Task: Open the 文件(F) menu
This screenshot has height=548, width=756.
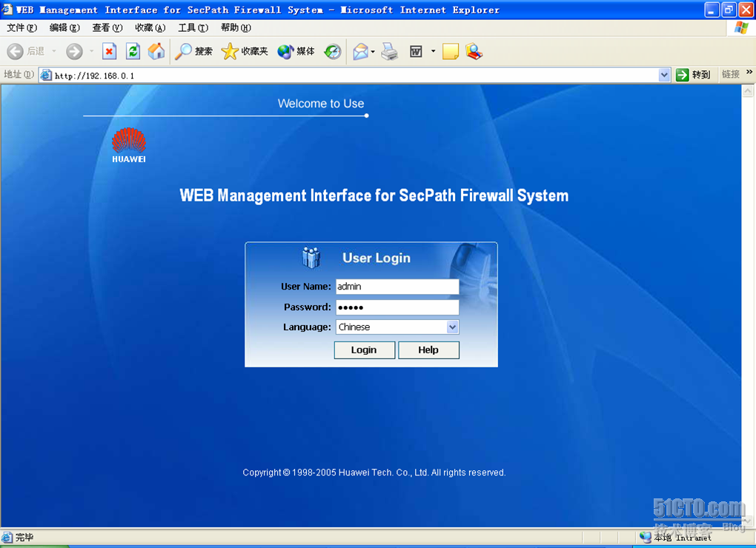Action: pos(21,28)
